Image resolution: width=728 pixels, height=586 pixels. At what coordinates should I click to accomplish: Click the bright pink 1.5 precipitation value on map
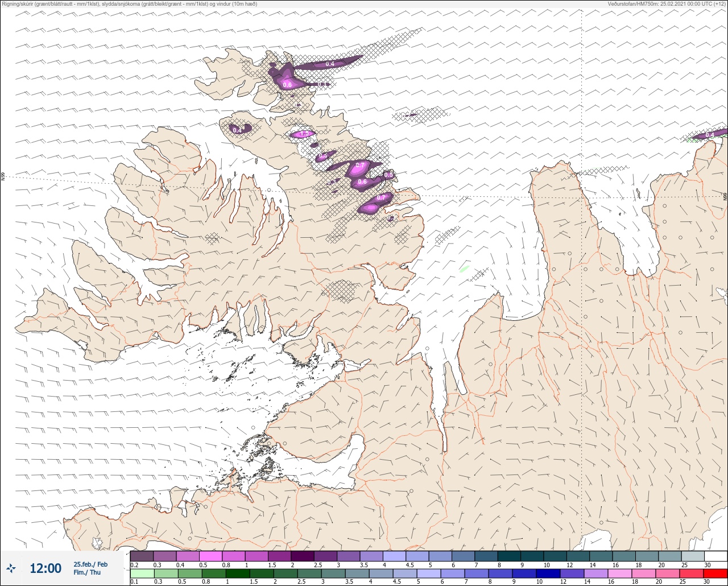[x=304, y=134]
